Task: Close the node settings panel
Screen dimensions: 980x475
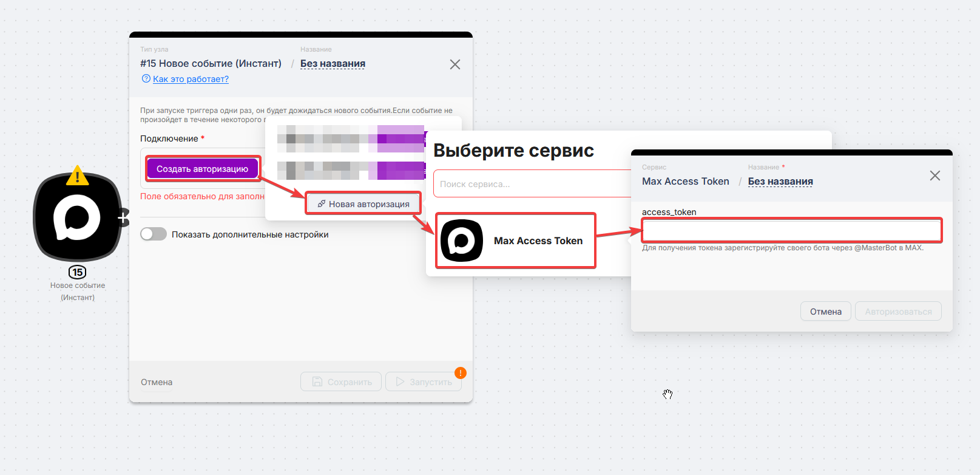Action: [455, 64]
